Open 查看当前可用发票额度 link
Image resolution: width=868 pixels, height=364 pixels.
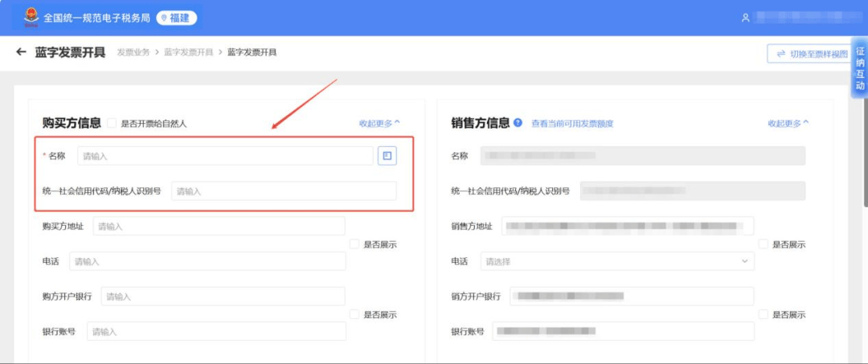coord(571,124)
